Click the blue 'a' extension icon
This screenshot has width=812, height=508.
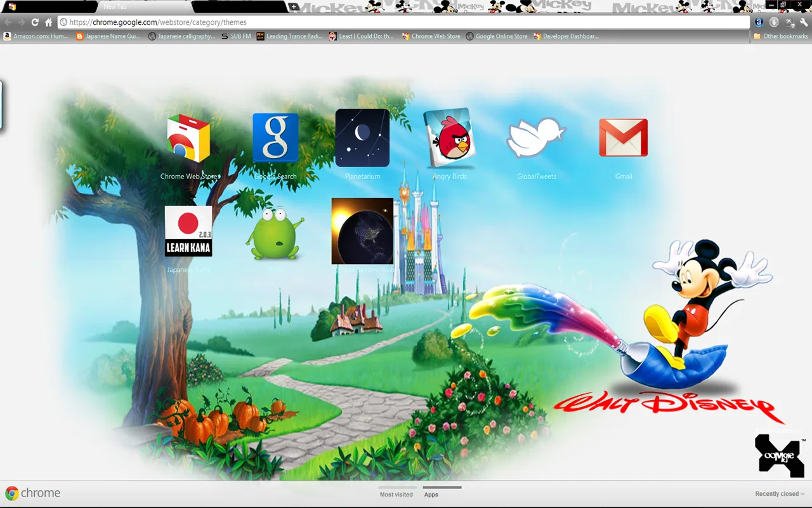[x=759, y=22]
